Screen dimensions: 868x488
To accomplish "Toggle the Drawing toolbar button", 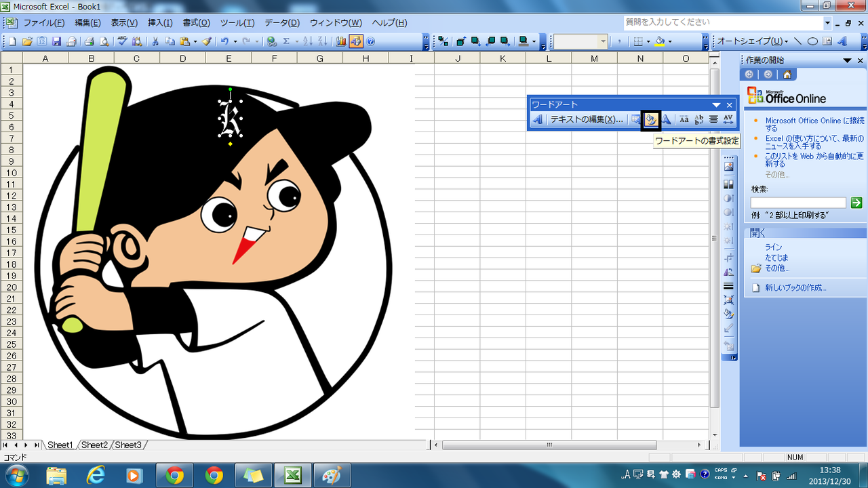I will coord(355,41).
